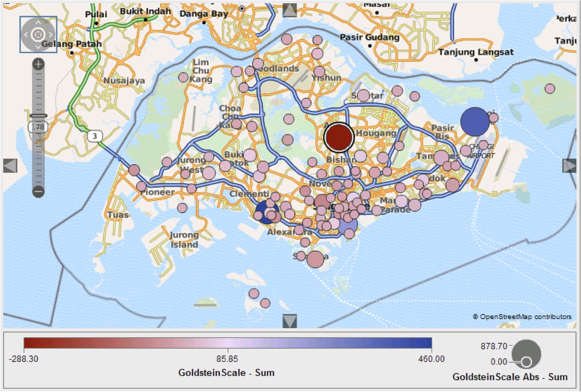
Task: Click the -288.30 legend minimum value
Action: click(24, 359)
